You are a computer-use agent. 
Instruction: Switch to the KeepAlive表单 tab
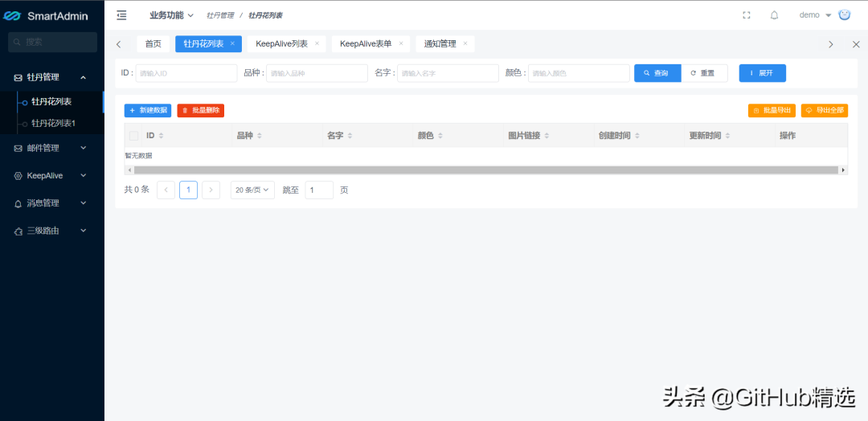click(366, 44)
